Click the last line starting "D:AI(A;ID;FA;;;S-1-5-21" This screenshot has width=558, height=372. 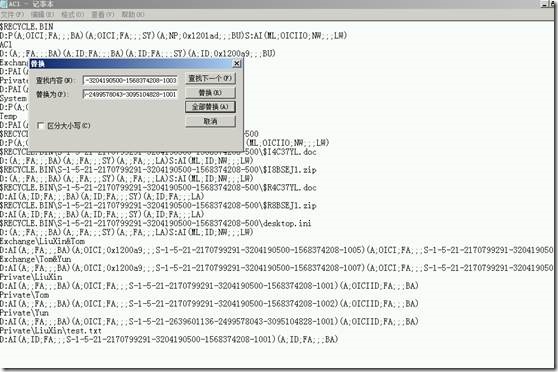click(169, 339)
